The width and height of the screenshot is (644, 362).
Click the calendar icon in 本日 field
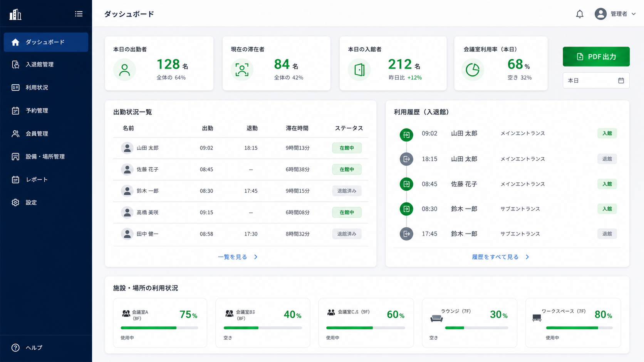(621, 80)
